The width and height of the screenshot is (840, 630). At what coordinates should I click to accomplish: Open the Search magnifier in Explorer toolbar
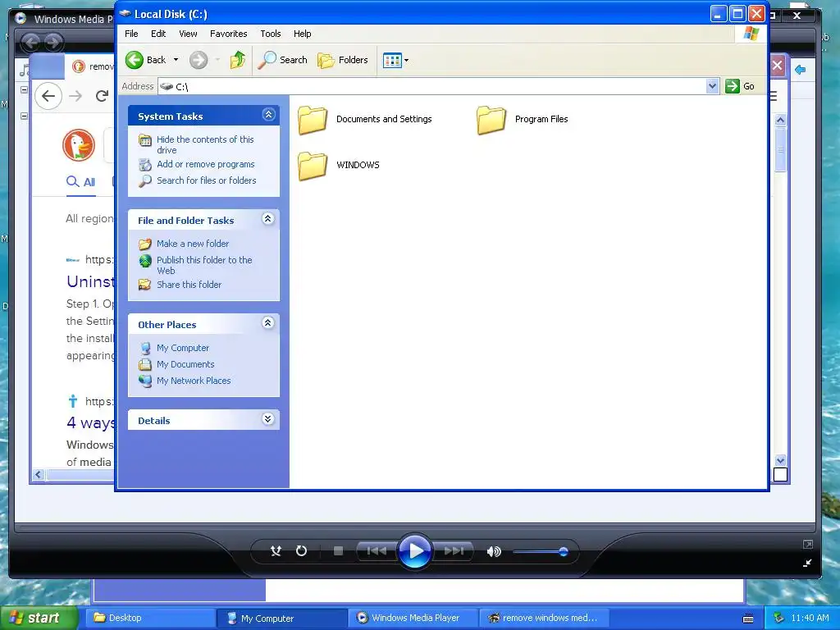click(x=282, y=60)
